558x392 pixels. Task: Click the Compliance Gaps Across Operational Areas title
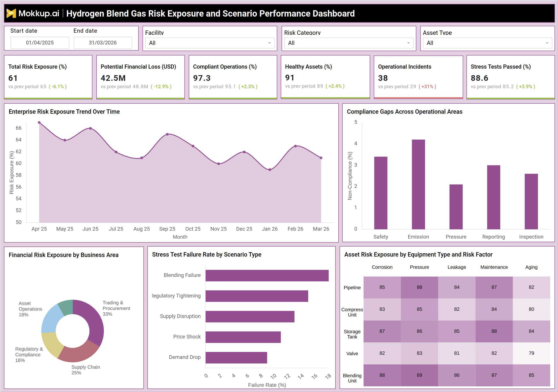pos(405,112)
